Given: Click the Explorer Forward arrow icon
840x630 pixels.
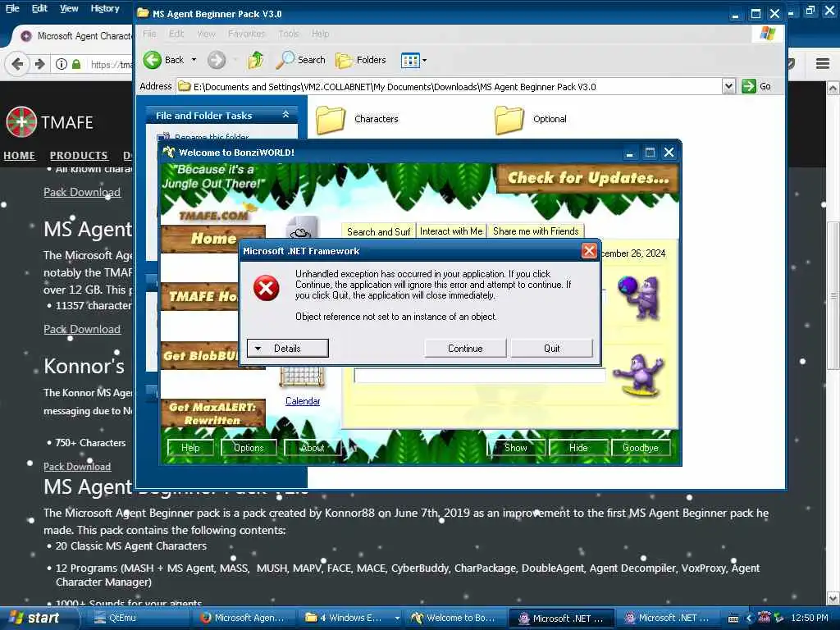Looking at the screenshot, I should (217, 60).
